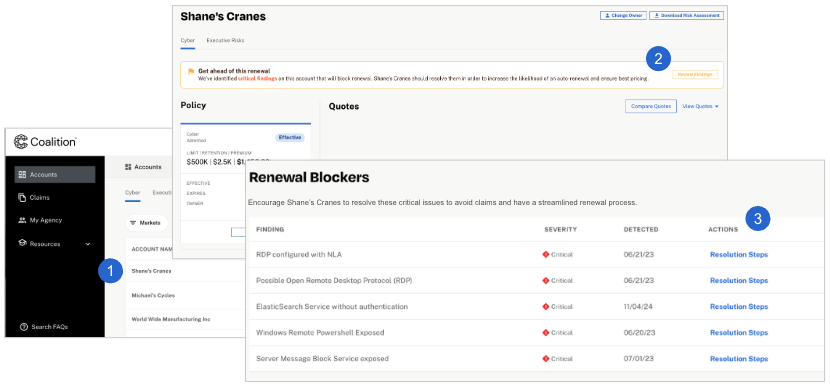Click Download Risk Assessment button
Viewport: 830px width, 386px height.
tap(686, 16)
